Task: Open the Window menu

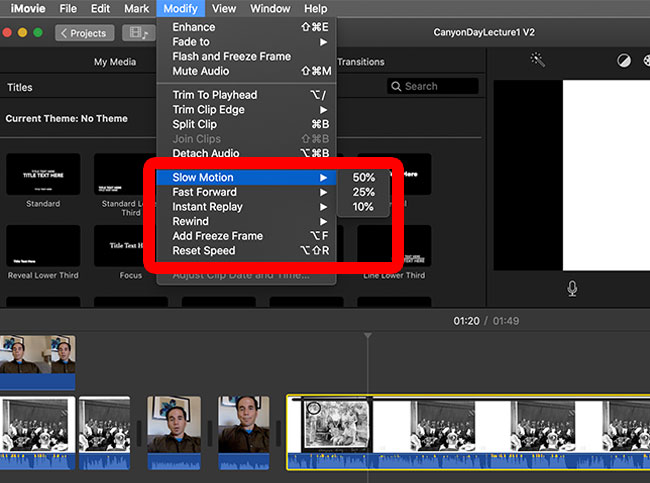Action: tap(270, 8)
